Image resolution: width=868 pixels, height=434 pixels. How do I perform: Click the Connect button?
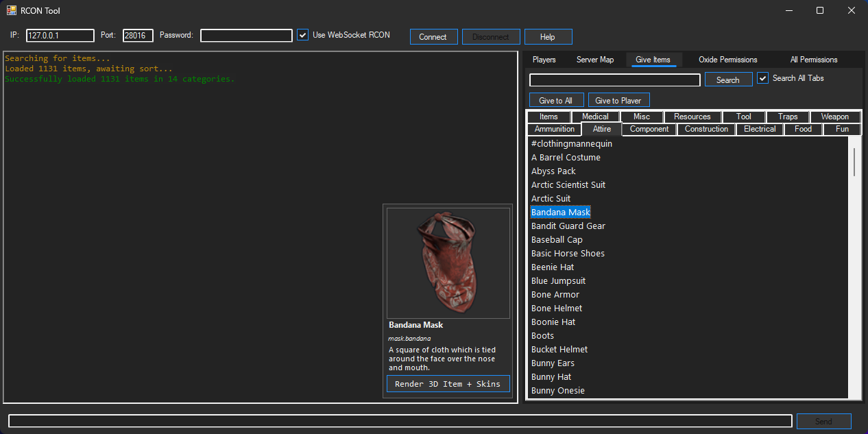click(433, 36)
